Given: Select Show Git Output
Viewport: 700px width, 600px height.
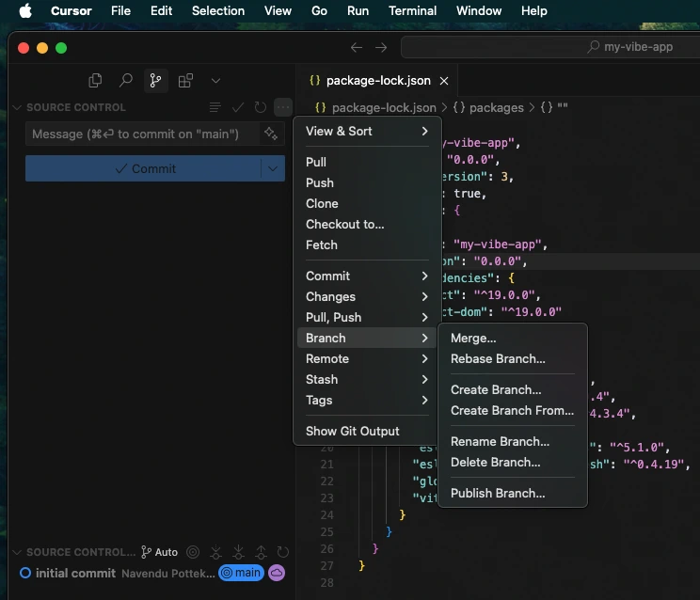Looking at the screenshot, I should 367,432.
